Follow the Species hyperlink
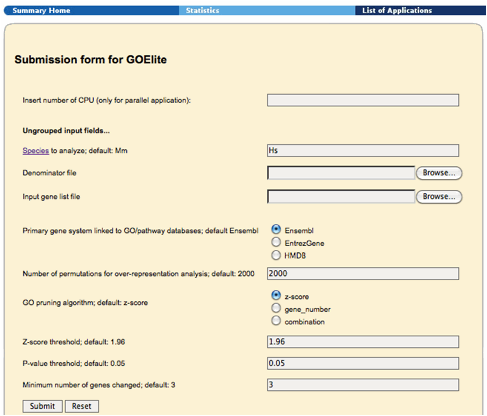 click(x=36, y=151)
